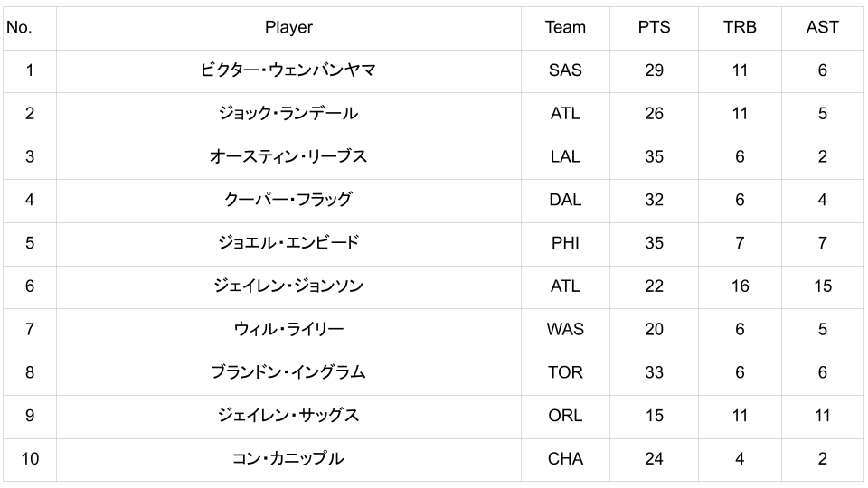The image size is (868, 488).
Task: Select the ジェイレン・ジョンソン row name
Action: (x=288, y=286)
